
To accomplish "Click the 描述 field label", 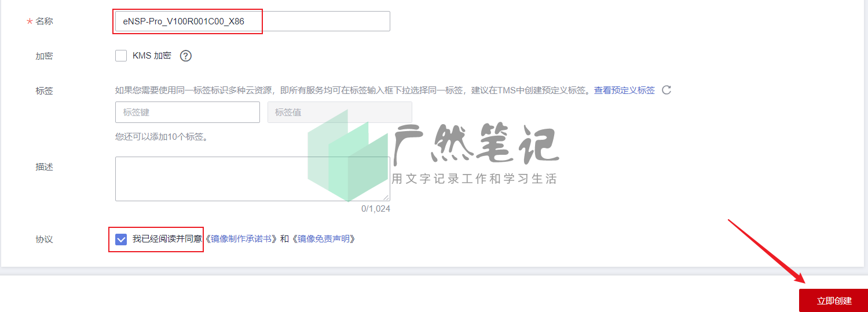I will click(x=45, y=166).
